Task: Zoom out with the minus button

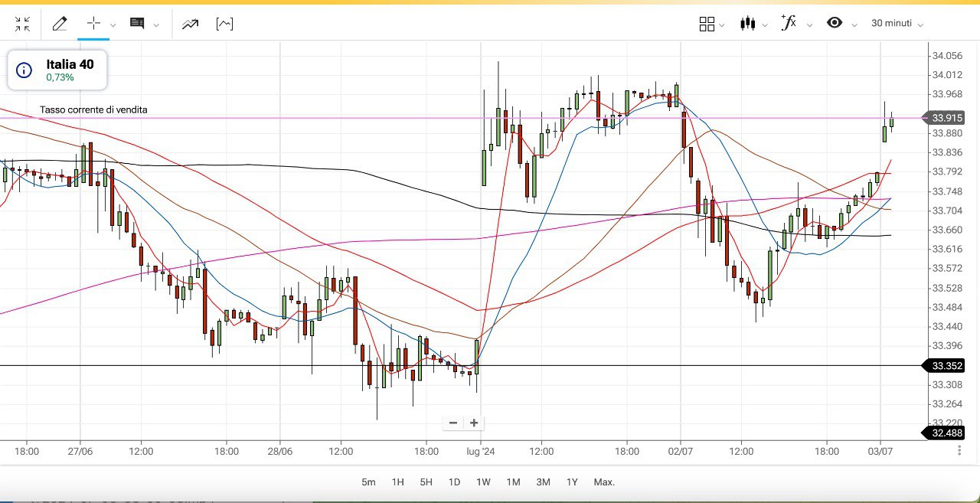Action: tap(453, 423)
